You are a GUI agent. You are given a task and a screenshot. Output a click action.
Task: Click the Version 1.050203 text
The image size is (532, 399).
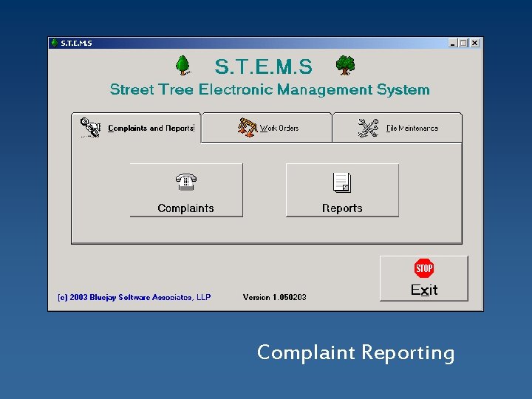[274, 297]
